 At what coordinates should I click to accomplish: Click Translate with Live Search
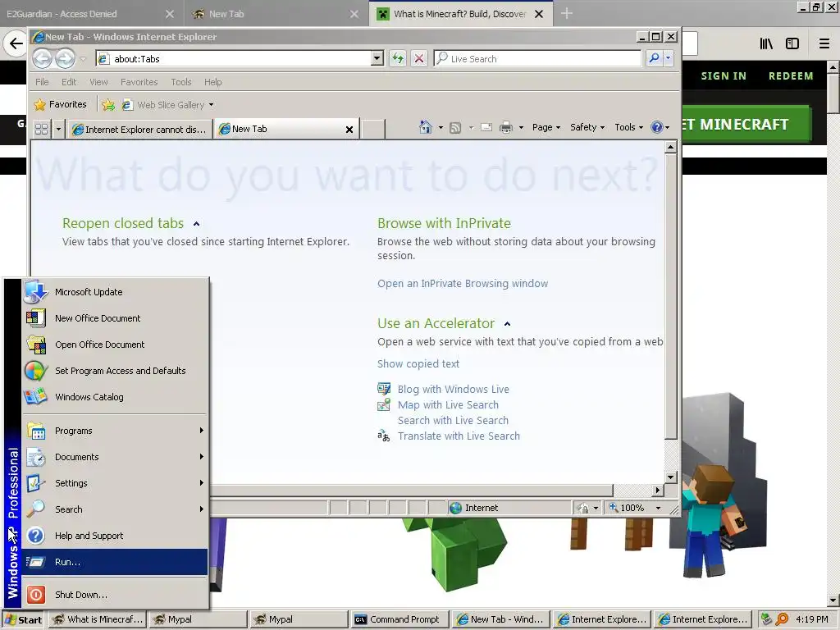pos(459,436)
